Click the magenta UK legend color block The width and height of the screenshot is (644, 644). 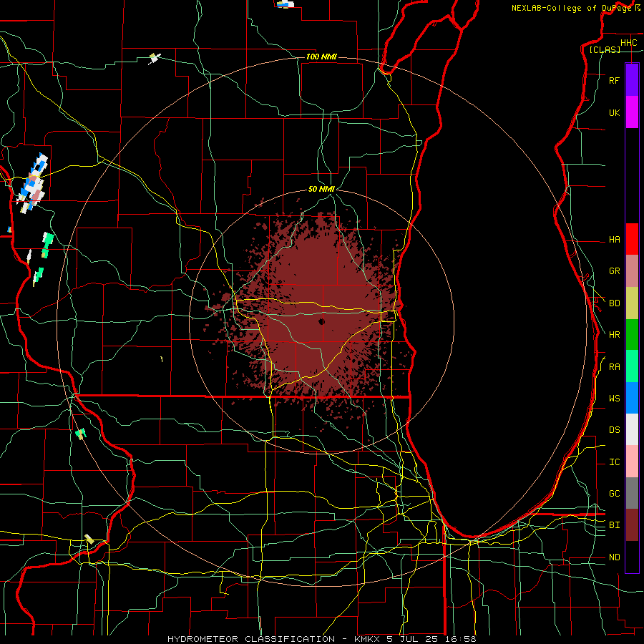click(x=632, y=112)
